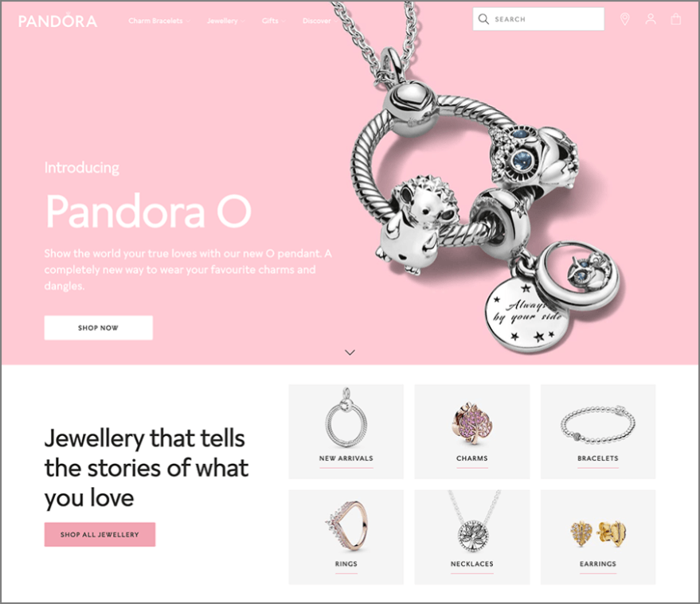
Task: Click the Shop All Jewellery button
Action: pyautogui.click(x=100, y=535)
